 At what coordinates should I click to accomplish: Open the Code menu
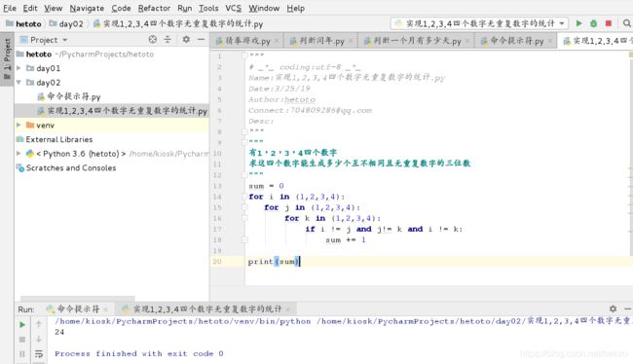pyautogui.click(x=121, y=8)
